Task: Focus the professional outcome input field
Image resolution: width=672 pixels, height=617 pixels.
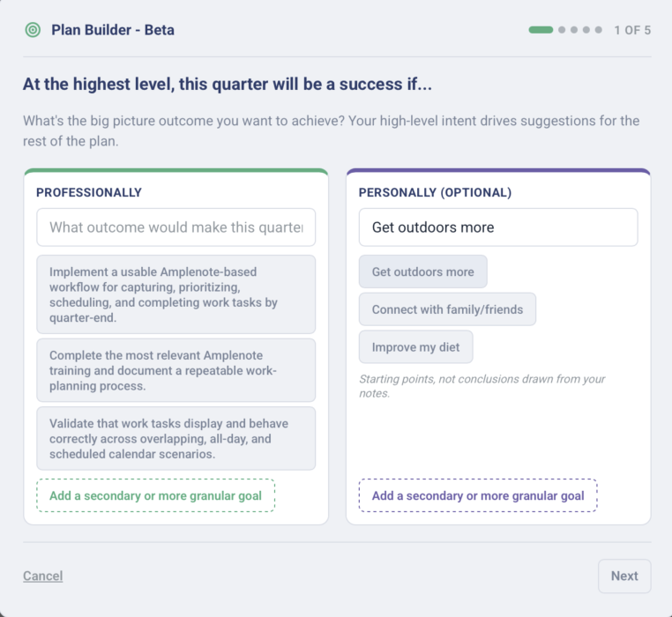Action: tap(176, 227)
